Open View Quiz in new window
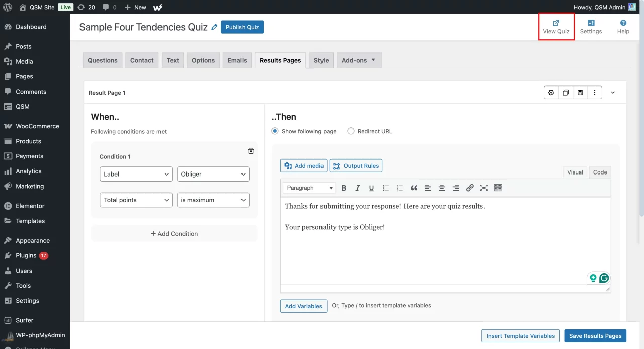 click(556, 27)
